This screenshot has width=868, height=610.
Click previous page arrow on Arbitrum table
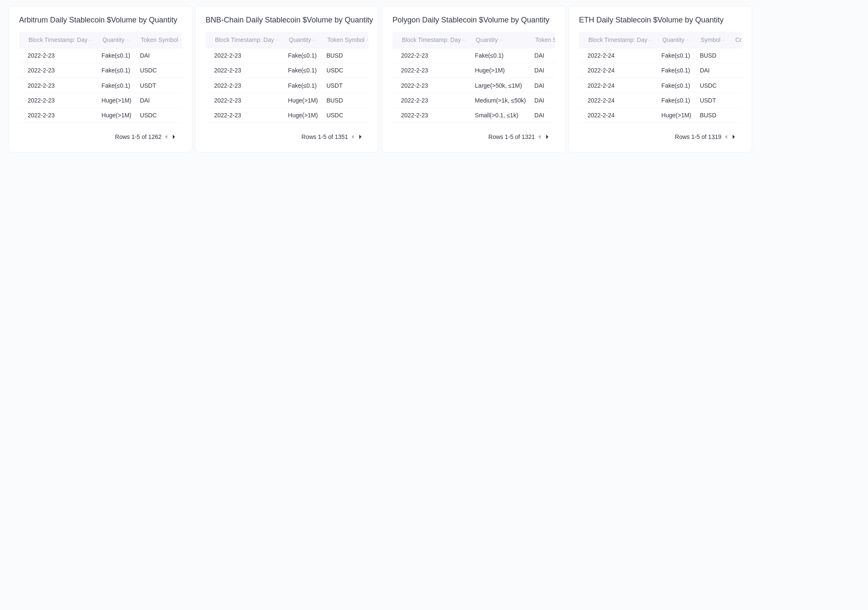(x=167, y=136)
